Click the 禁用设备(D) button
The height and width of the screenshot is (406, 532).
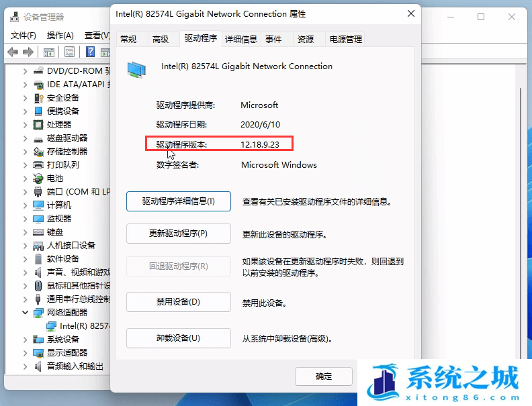[179, 302]
